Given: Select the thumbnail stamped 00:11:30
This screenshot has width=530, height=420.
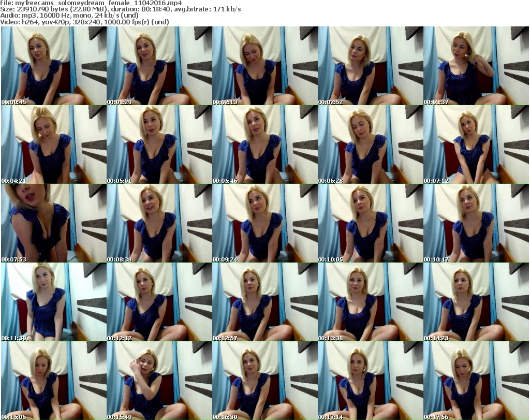Looking at the screenshot, I should pos(54,302).
